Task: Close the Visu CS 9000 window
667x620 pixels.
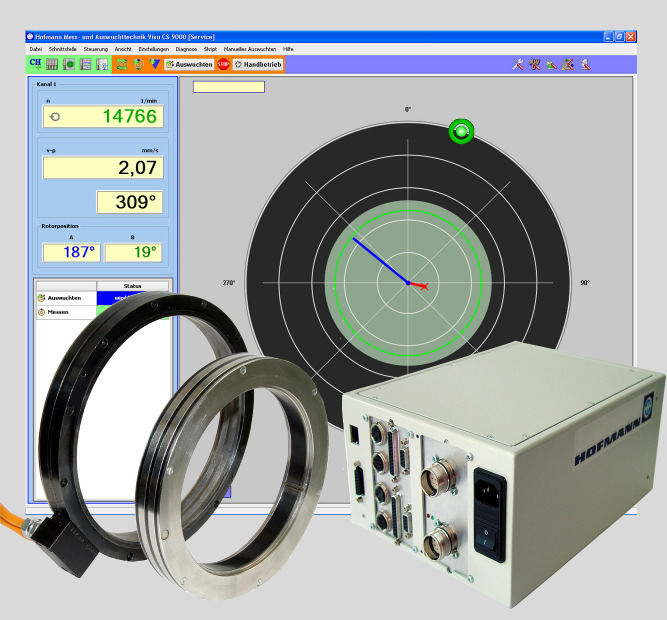Action: (631, 37)
